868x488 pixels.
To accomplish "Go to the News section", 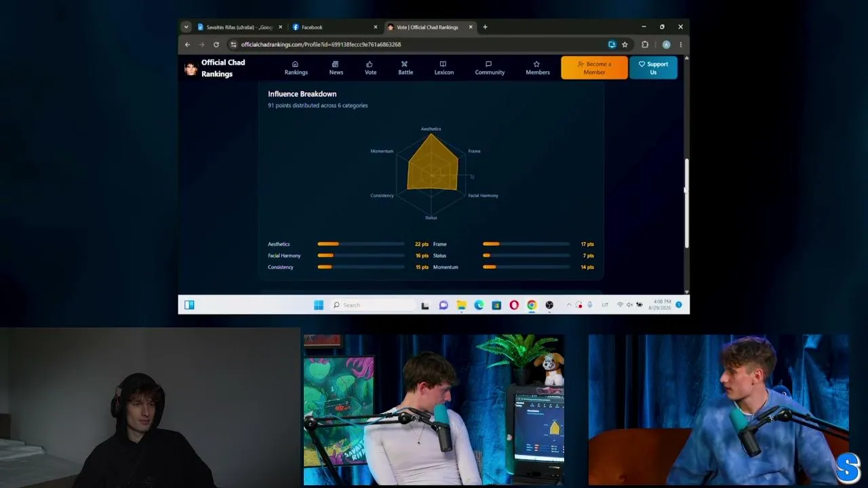I will tap(336, 68).
